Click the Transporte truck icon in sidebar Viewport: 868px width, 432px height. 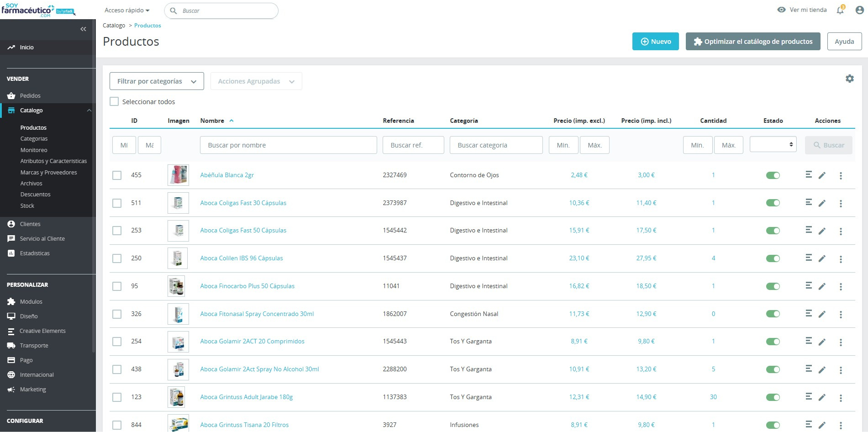click(11, 345)
